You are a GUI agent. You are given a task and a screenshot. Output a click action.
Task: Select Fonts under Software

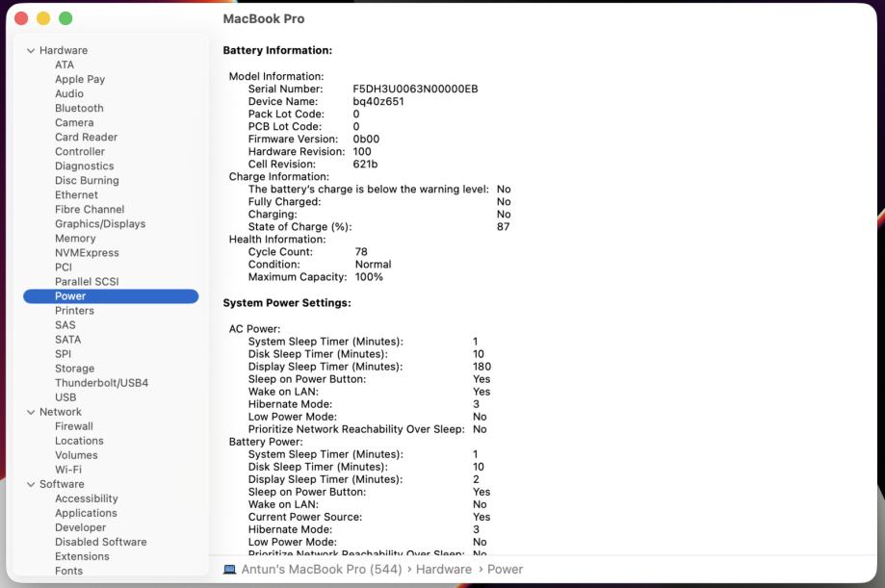69,571
